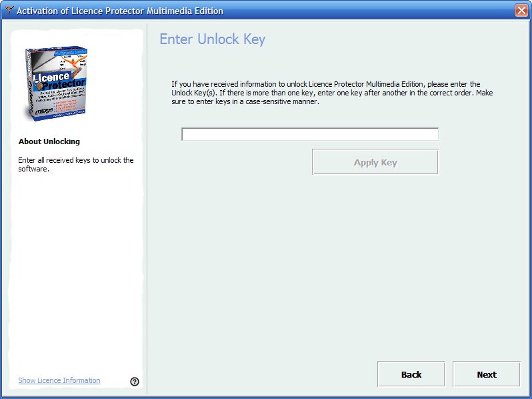Open help via the question mark icon
The image size is (532, 399).
(135, 382)
